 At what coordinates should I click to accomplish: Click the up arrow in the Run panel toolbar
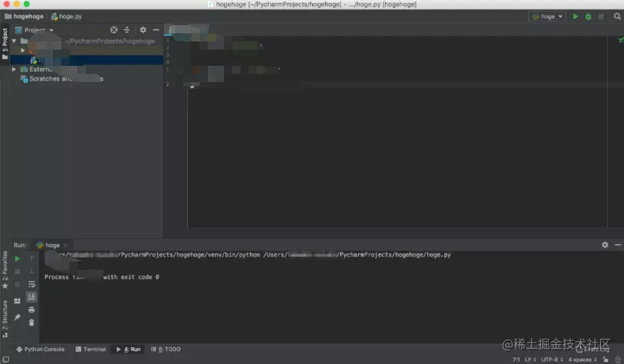pos(31,259)
